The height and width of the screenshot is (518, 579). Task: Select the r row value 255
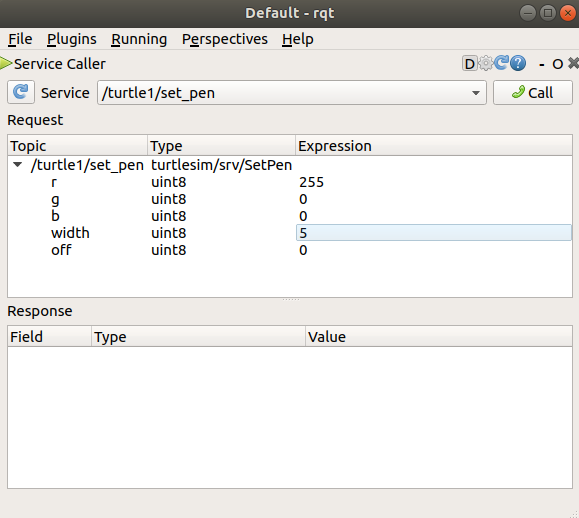tap(311, 182)
